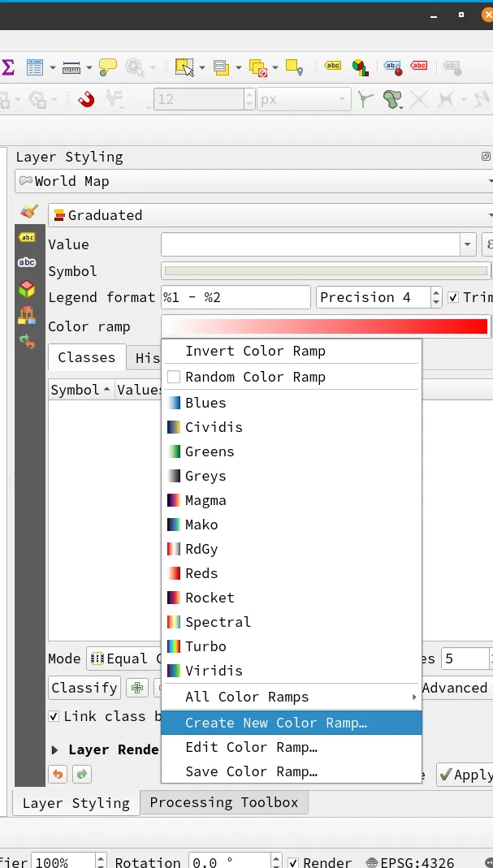The height and width of the screenshot is (868, 493).
Task: Click the green plus Add Class button
Action: coord(136,688)
